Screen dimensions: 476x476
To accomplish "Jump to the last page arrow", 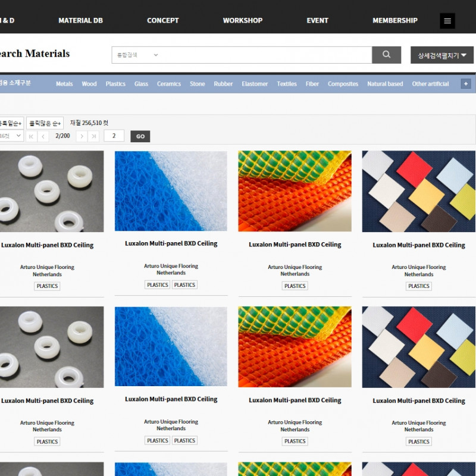I will (x=93, y=136).
